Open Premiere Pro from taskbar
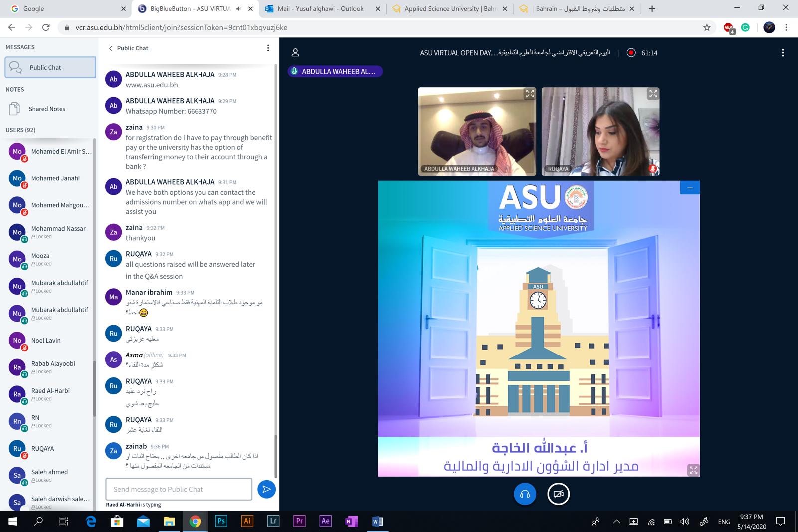Image resolution: width=798 pixels, height=532 pixels. (x=299, y=521)
